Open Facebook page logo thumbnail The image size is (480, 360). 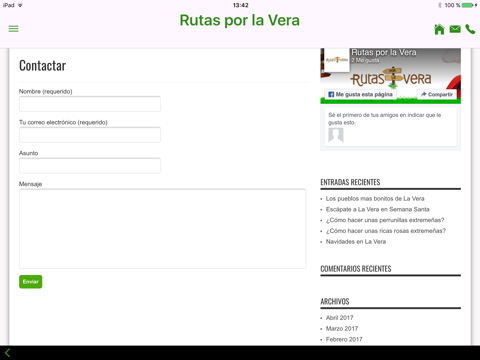337,60
